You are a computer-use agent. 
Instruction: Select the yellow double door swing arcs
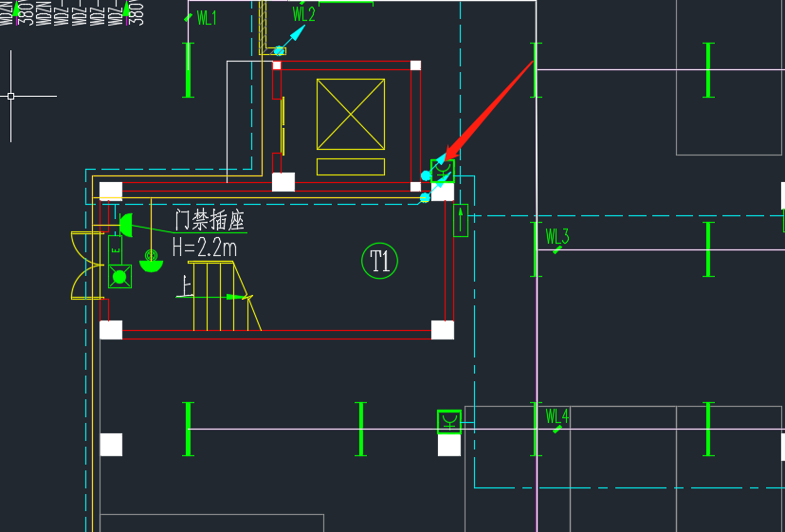(x=85, y=265)
